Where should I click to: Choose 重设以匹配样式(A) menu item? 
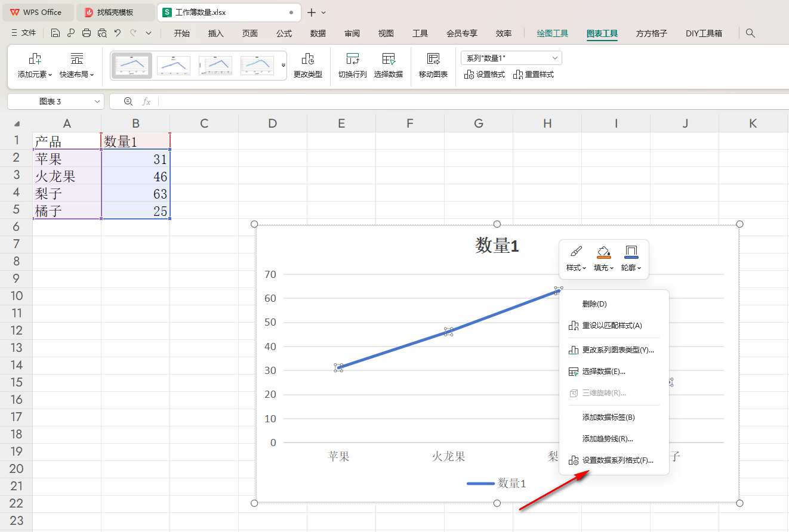614,326
